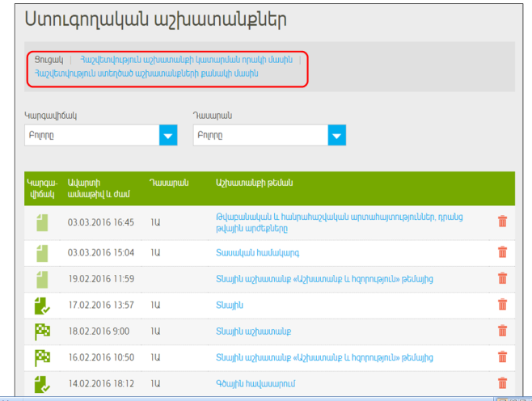This screenshot has height=401, width=532.
Task: Open Թվաբանական և հանրահաշվական արտահայտություններ assignment
Action: click(340, 222)
